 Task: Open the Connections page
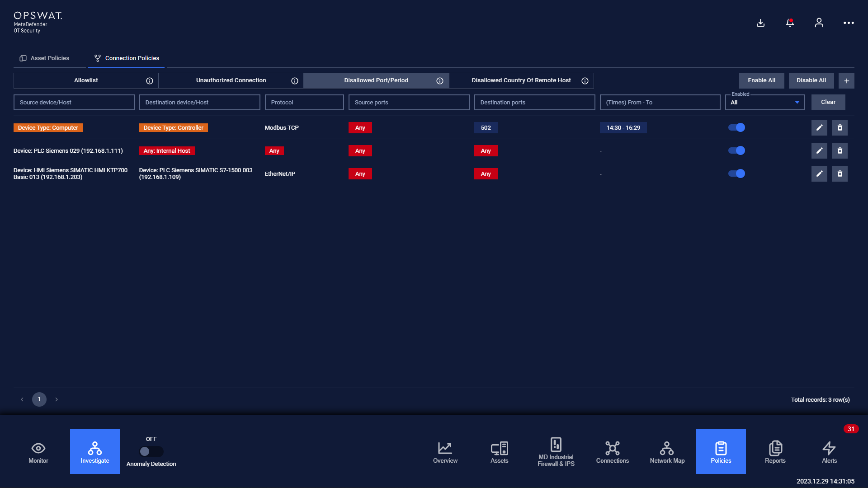tap(613, 452)
